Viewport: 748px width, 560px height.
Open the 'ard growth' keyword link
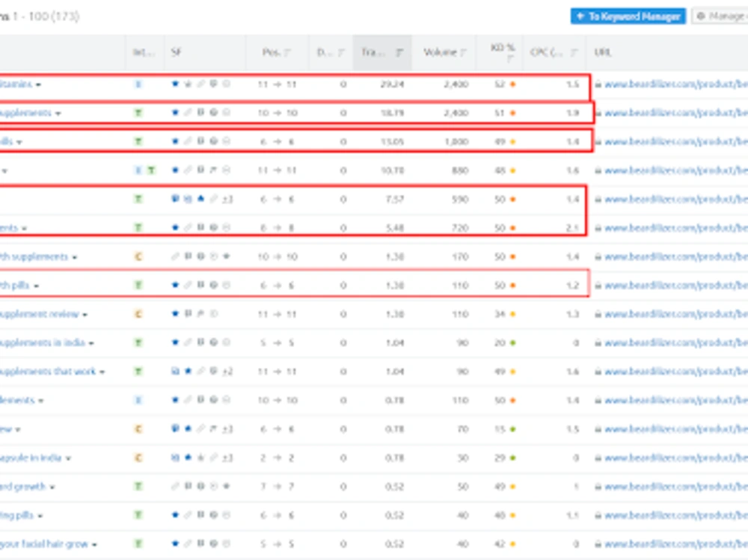pos(23,486)
